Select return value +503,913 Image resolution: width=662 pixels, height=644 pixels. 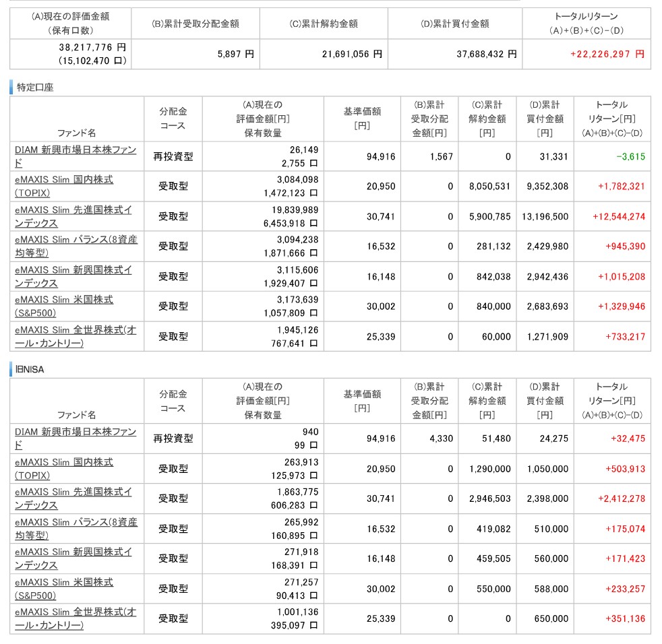click(626, 469)
